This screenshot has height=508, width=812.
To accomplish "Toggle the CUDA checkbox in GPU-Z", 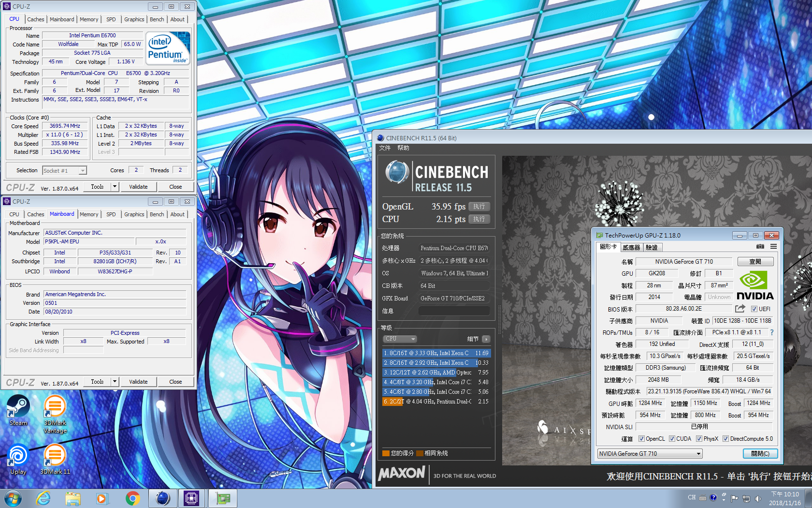I will tap(672, 439).
